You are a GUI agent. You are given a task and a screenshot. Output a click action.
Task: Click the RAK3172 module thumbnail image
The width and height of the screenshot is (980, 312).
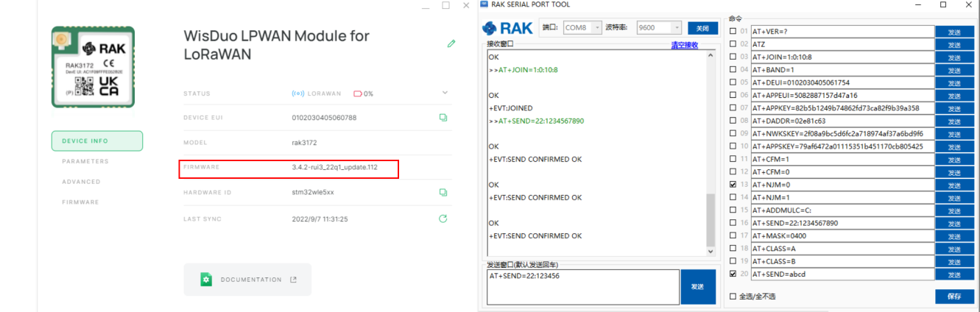[x=93, y=67]
